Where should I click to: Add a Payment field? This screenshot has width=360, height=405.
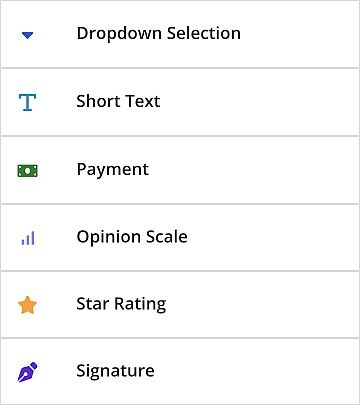(180, 170)
